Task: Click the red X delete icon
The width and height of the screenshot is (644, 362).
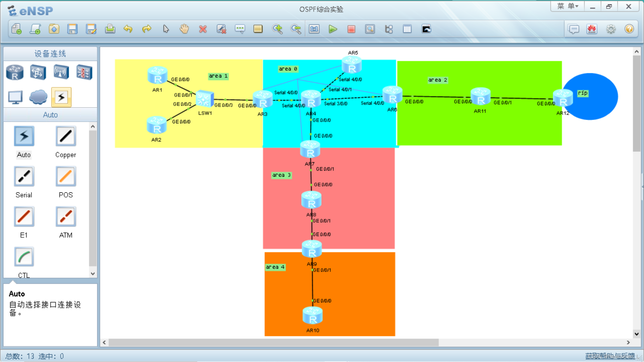Action: (x=203, y=29)
